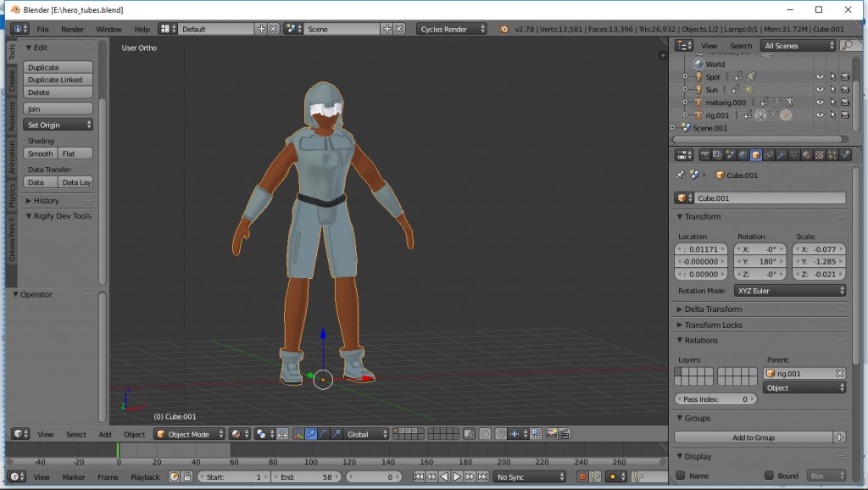
Task: Open the Render menu
Action: pos(72,28)
